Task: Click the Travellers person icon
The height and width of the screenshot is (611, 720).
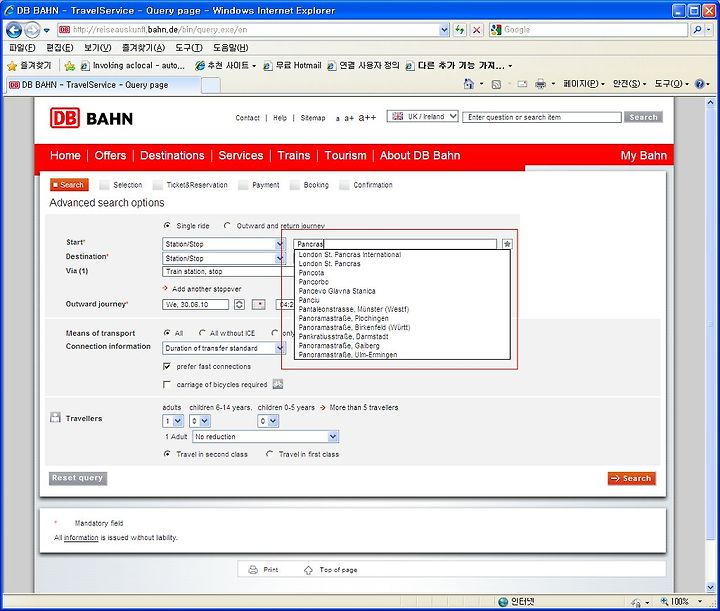Action: point(55,418)
